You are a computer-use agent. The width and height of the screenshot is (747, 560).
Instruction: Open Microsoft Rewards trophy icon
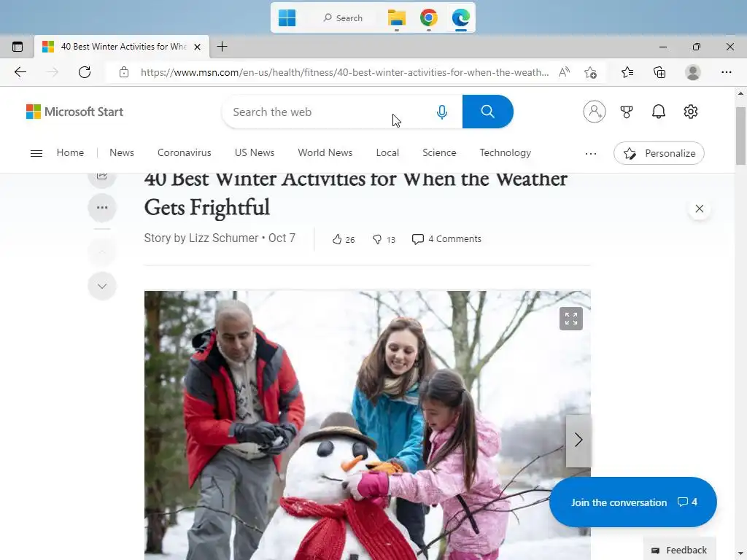coord(627,112)
